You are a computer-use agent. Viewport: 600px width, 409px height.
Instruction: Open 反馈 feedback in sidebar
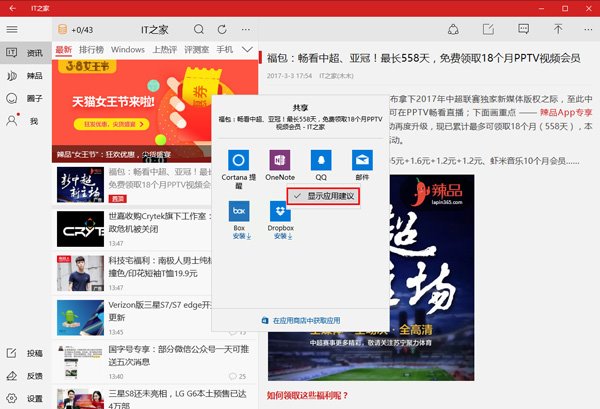coord(26,376)
